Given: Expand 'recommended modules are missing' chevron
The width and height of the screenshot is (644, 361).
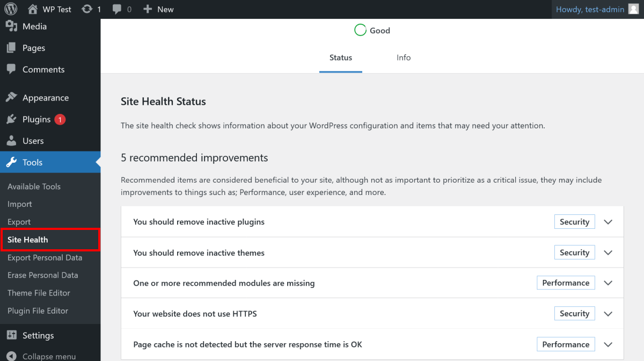Looking at the screenshot, I should [x=608, y=283].
